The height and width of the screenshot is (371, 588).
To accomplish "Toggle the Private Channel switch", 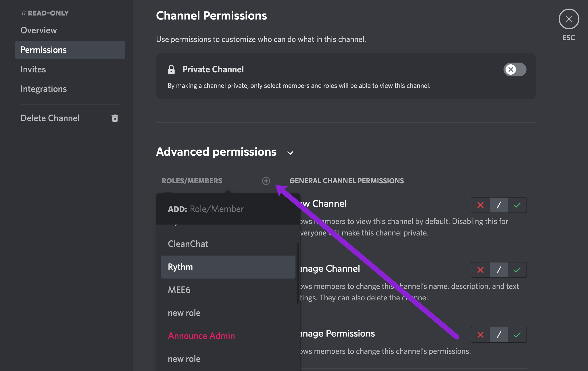I will point(514,69).
